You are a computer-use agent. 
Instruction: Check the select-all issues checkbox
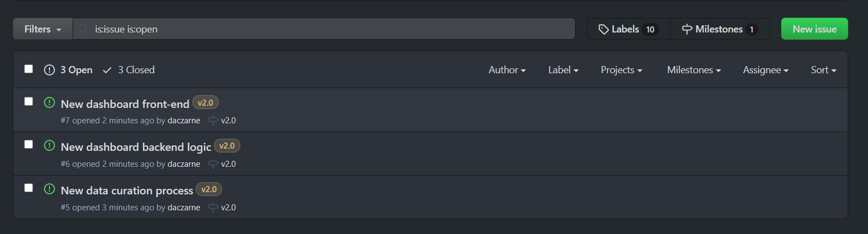tap(29, 69)
